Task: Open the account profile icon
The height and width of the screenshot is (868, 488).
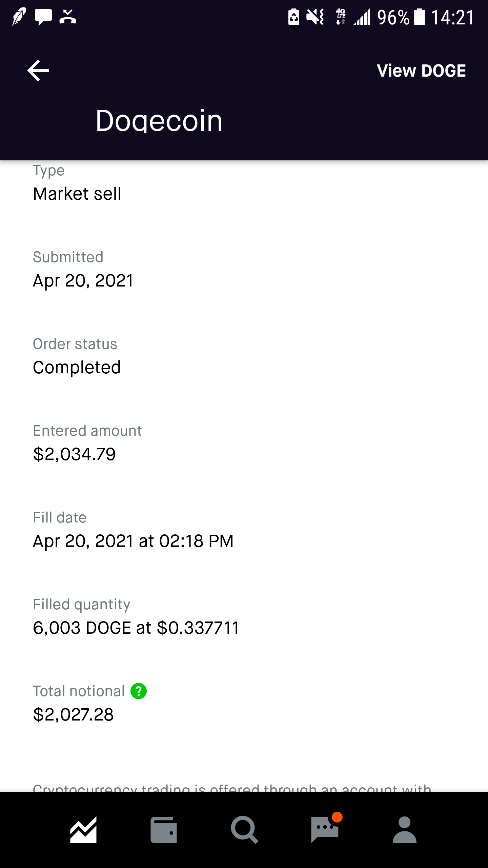Action: coord(405,830)
